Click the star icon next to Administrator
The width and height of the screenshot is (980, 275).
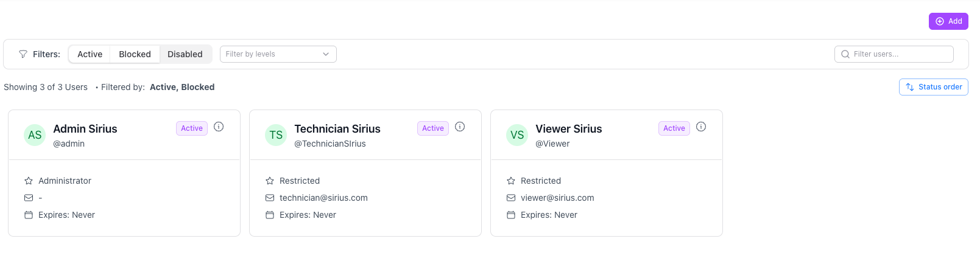pyautogui.click(x=29, y=181)
